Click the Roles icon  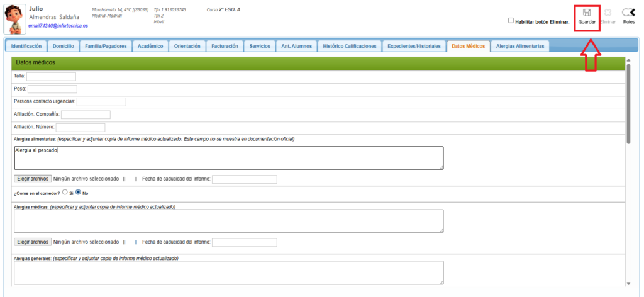[628, 13]
